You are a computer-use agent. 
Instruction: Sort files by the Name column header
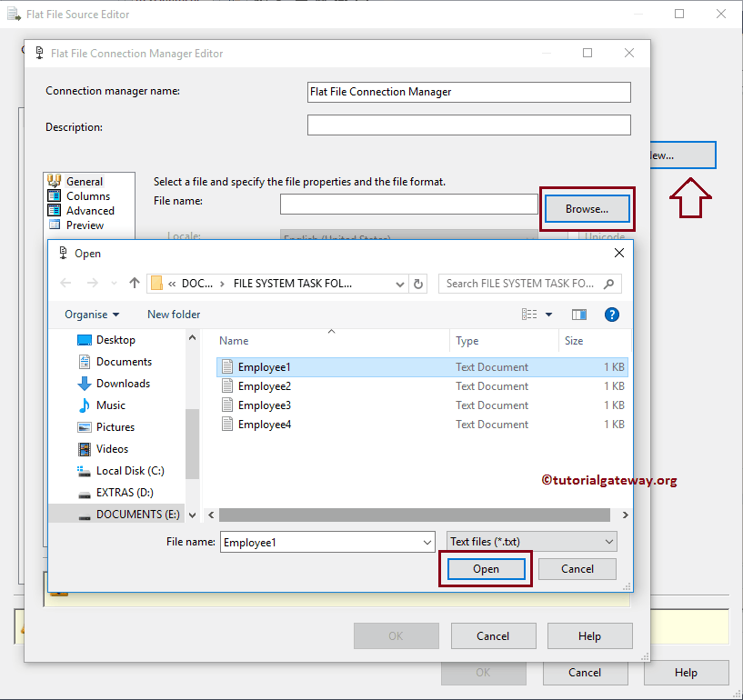click(234, 339)
